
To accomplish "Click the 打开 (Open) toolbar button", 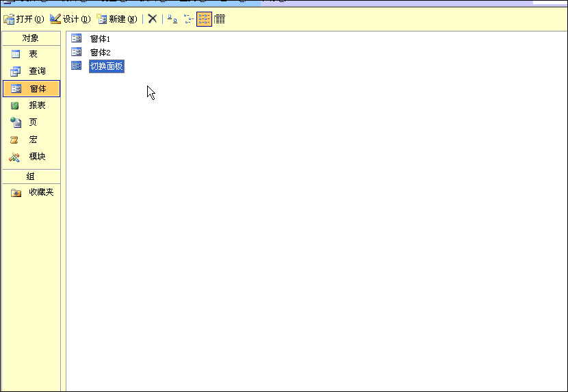I will (24, 19).
